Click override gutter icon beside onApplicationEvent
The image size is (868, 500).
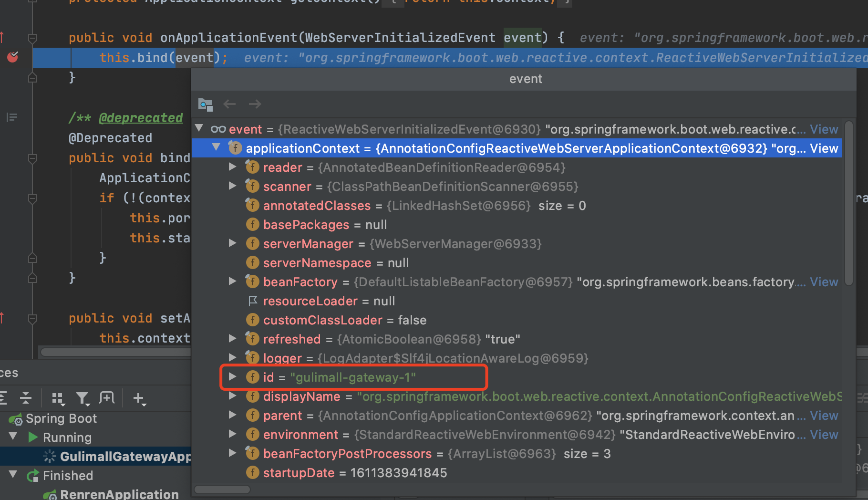(2, 37)
